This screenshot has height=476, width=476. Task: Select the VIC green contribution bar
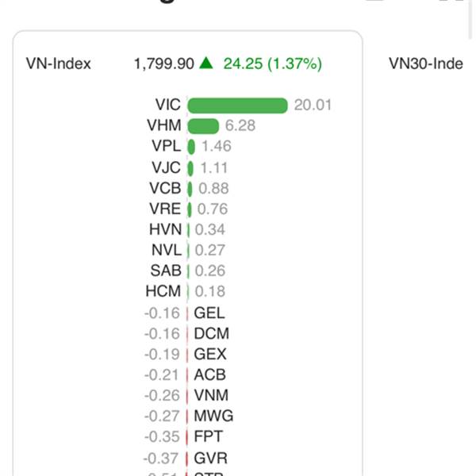(237, 106)
